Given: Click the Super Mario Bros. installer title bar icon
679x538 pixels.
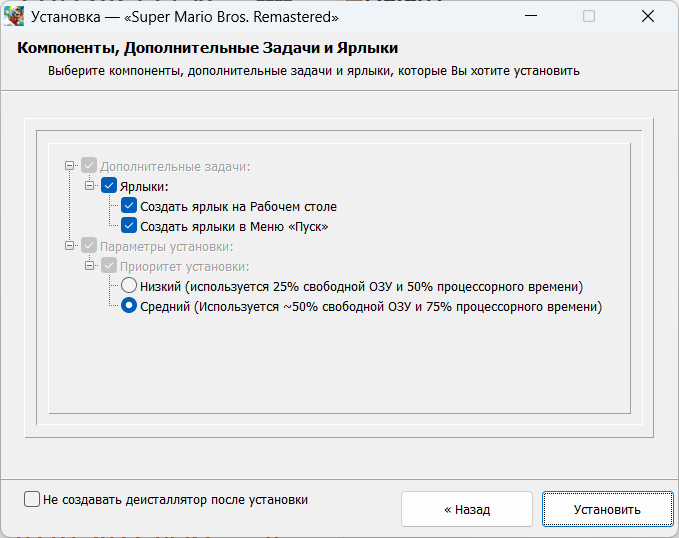Looking at the screenshot, I should (x=15, y=17).
